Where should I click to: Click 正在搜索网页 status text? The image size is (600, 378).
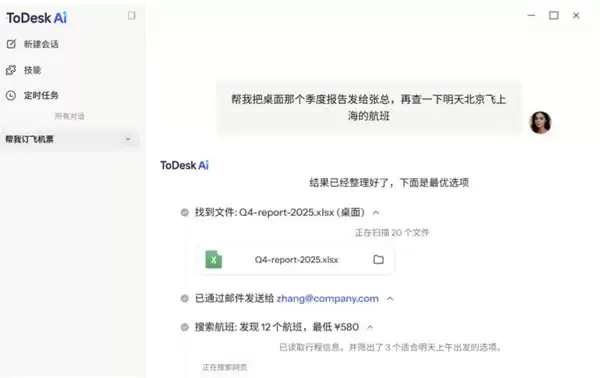225,367
